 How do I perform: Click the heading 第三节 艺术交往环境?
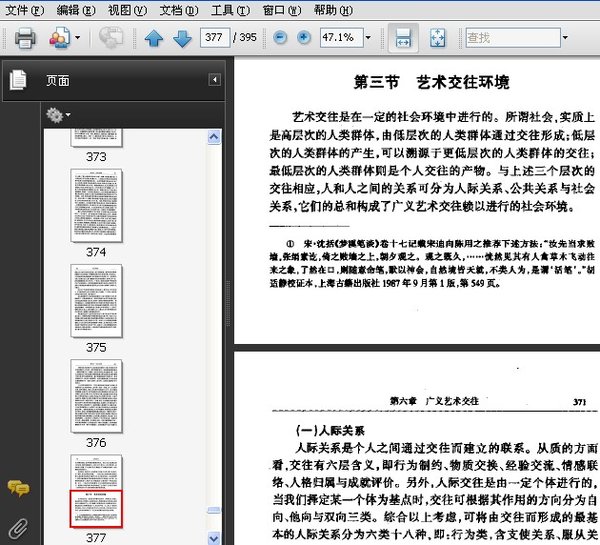[431, 82]
